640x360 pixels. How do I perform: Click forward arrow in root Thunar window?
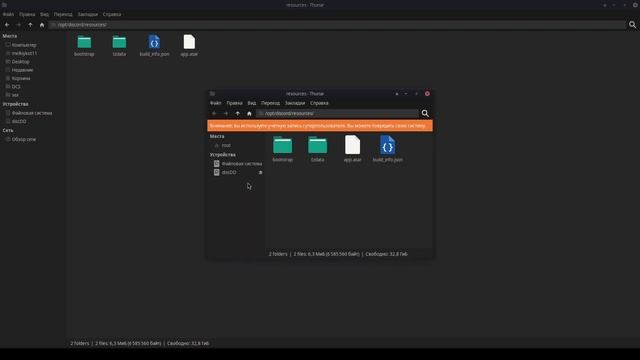click(x=226, y=113)
